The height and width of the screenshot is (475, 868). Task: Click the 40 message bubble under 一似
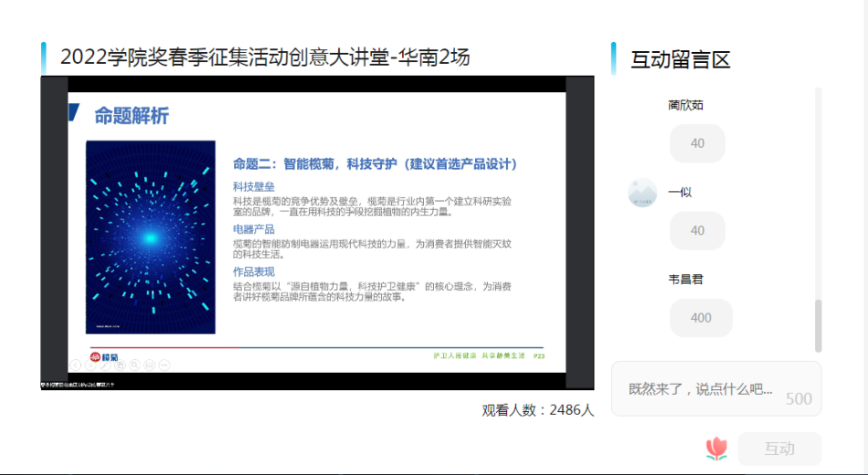click(x=697, y=230)
